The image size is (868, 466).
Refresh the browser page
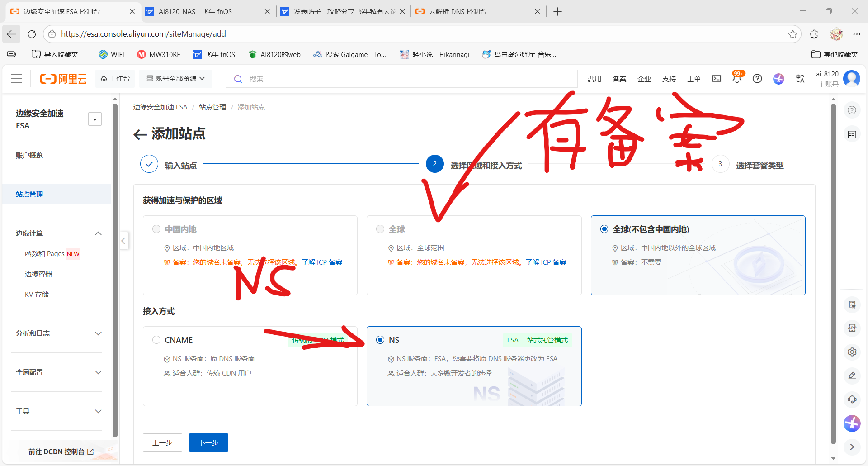(x=32, y=34)
